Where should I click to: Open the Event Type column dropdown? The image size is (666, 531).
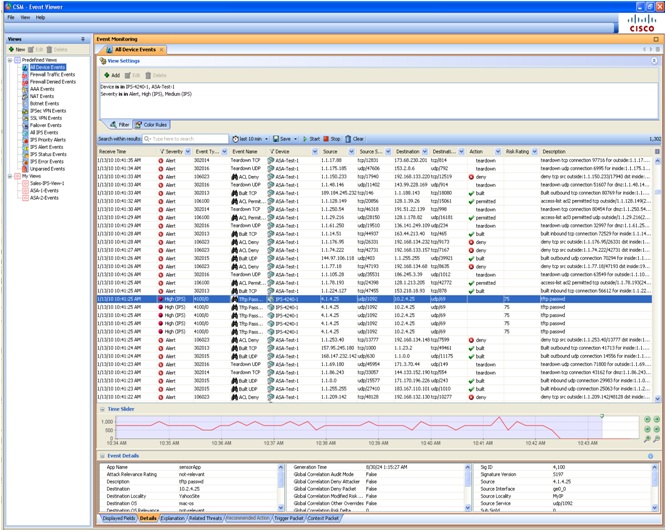(x=224, y=152)
